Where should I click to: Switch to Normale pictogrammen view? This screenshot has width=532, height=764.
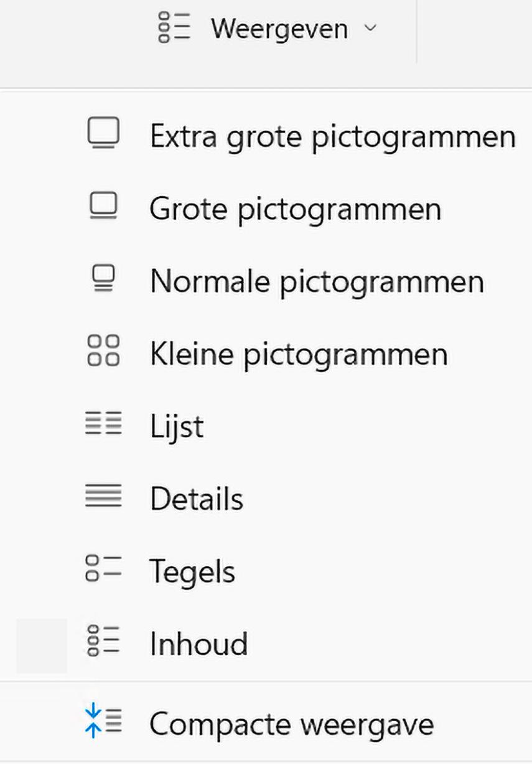click(316, 281)
